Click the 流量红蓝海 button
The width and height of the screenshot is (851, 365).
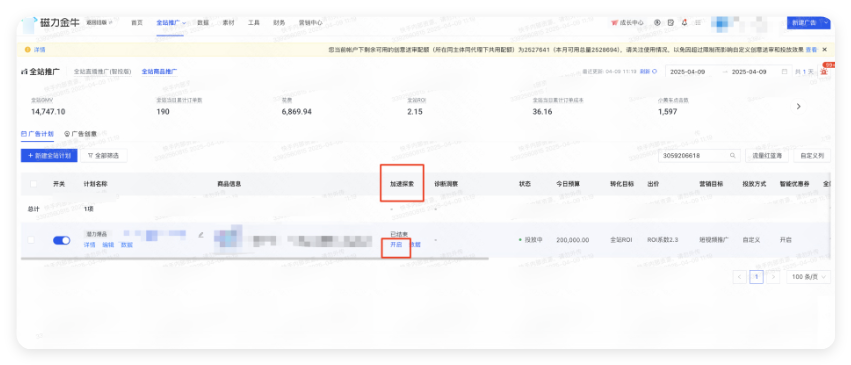[766, 156]
